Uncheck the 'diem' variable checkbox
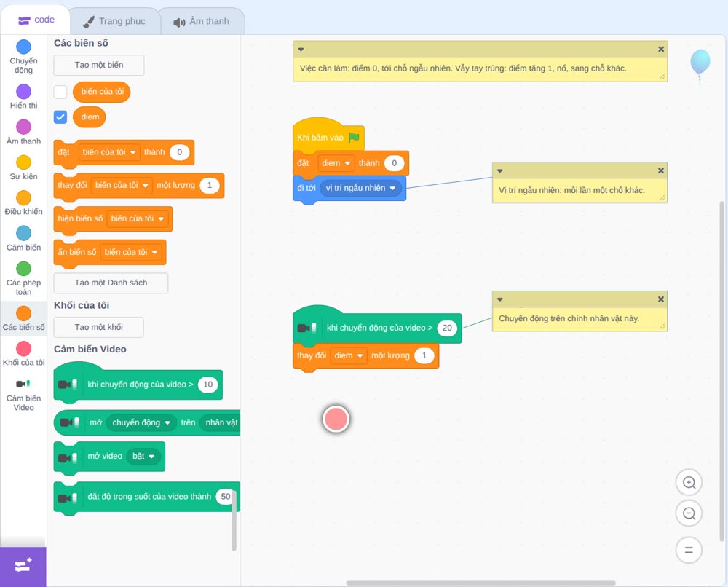The width and height of the screenshot is (728, 587). point(60,117)
